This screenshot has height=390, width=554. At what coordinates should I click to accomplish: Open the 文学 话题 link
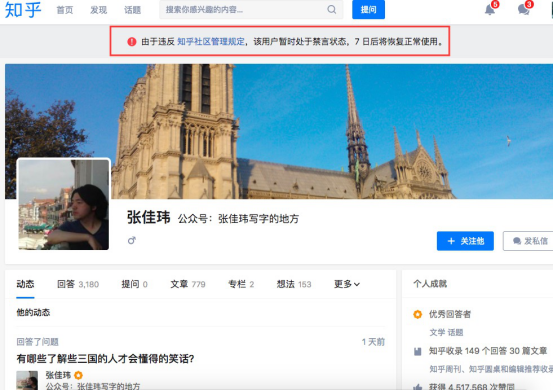[446, 332]
